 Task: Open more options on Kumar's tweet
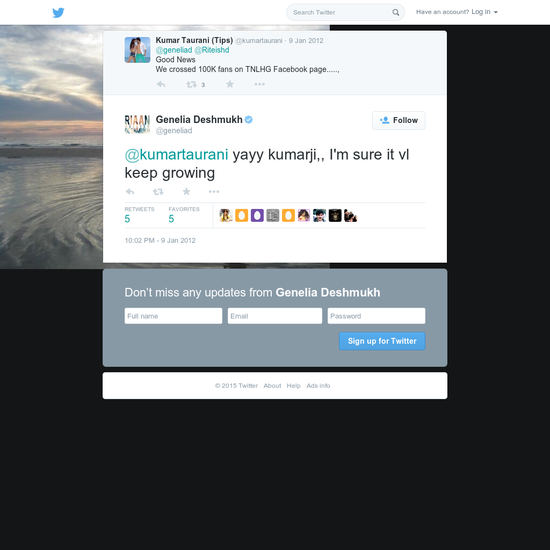point(260,84)
